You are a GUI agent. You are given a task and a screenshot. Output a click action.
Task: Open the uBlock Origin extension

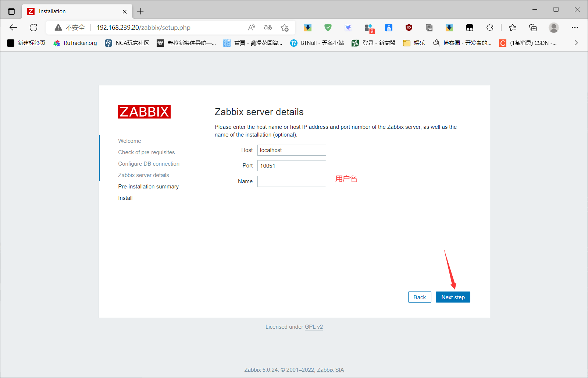(409, 28)
